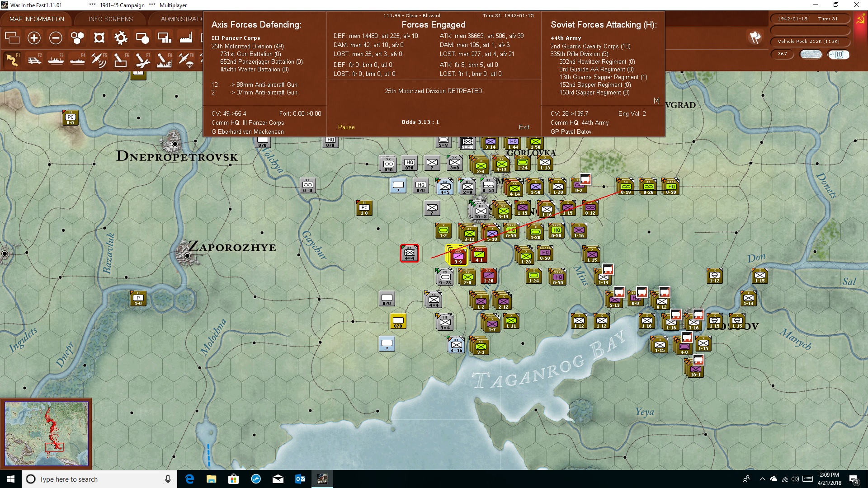Select Bomb City mode F8 icon
This screenshot has width=868, height=488.
[164, 60]
